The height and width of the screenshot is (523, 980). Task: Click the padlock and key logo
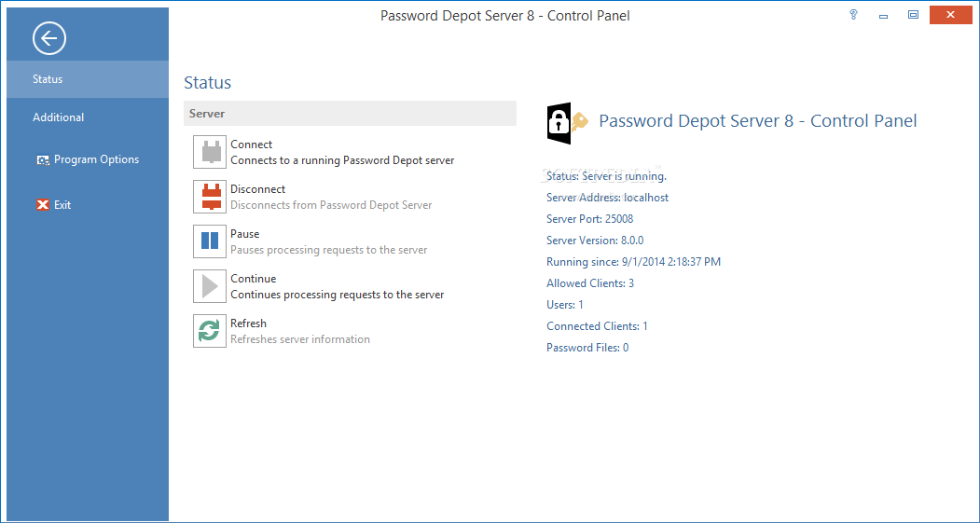pos(567,122)
